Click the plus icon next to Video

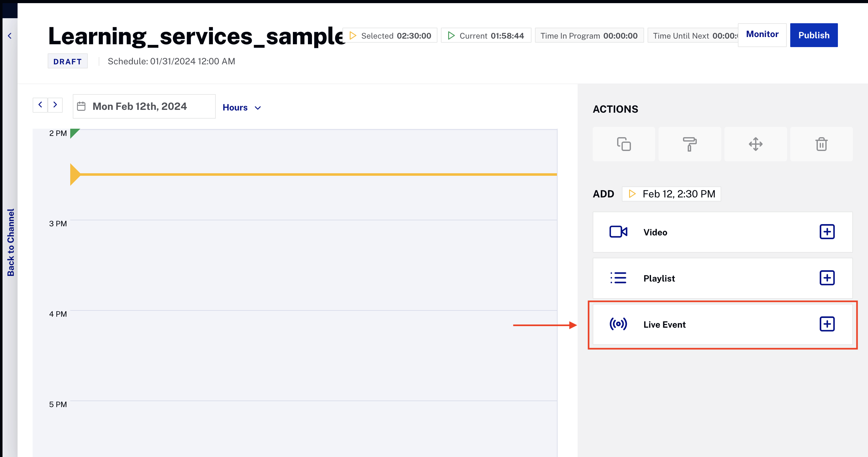click(827, 232)
